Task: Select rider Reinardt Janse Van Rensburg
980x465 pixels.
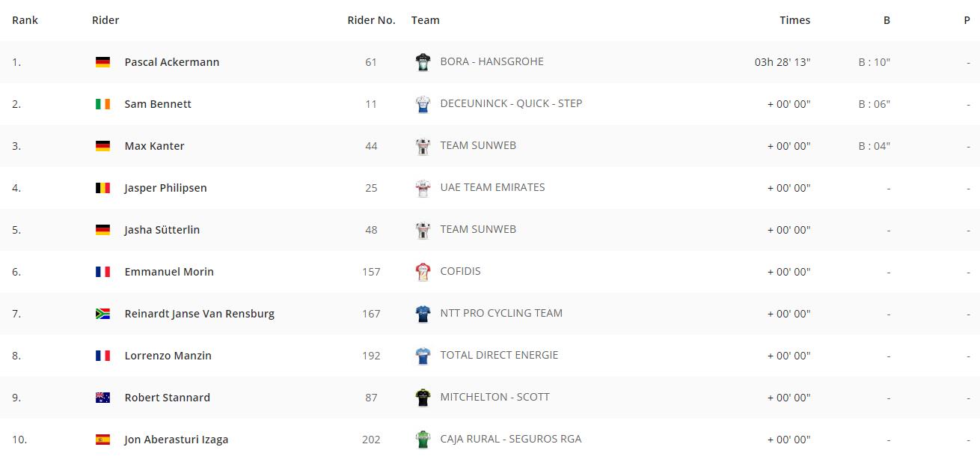Action: pyautogui.click(x=199, y=314)
